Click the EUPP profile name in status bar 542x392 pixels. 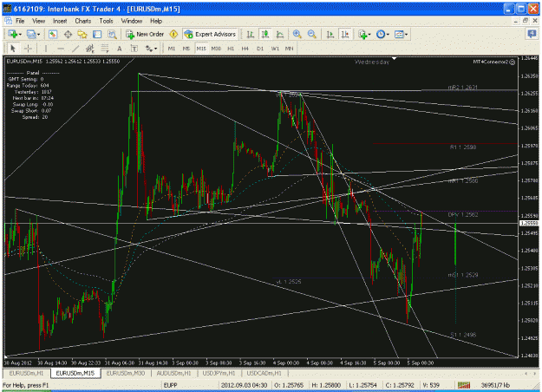point(170,385)
